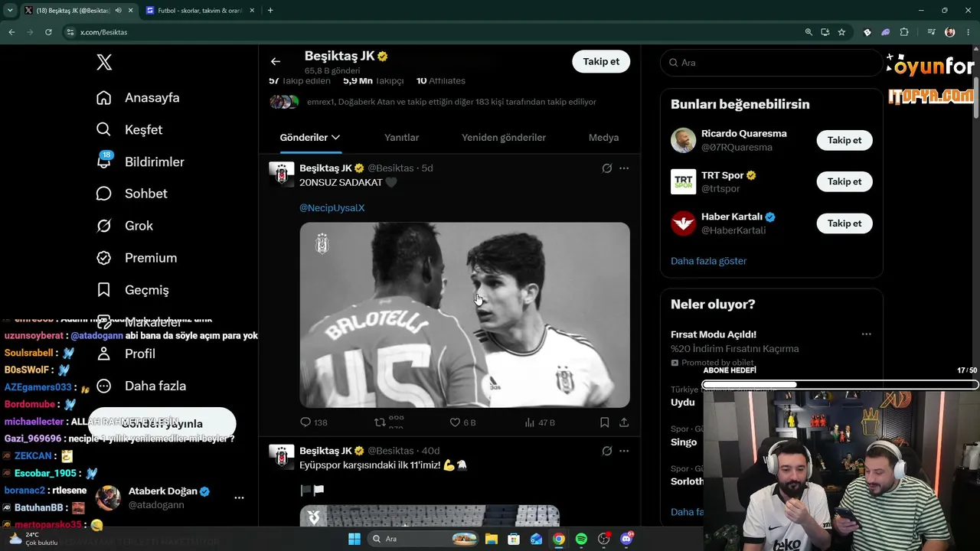Click Grok icon on 20NSUZ SADAKAT post
Image resolution: width=980 pixels, height=551 pixels.
click(x=607, y=168)
